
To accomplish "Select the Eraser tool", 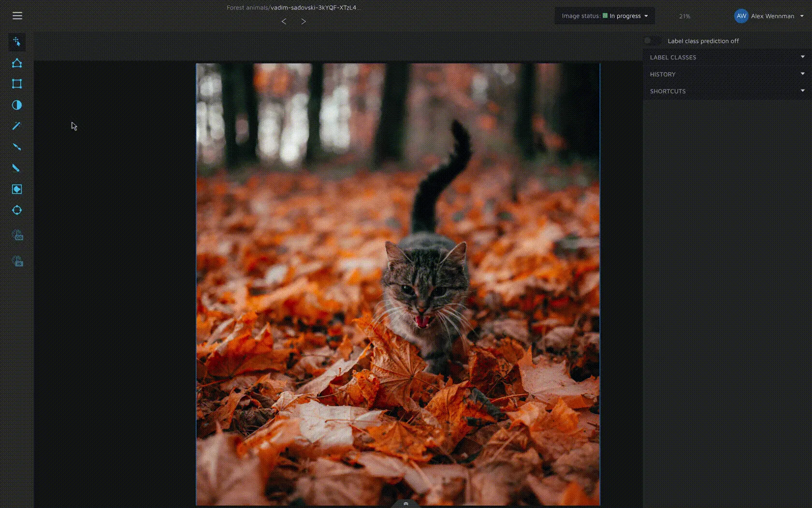I will pos(17,168).
